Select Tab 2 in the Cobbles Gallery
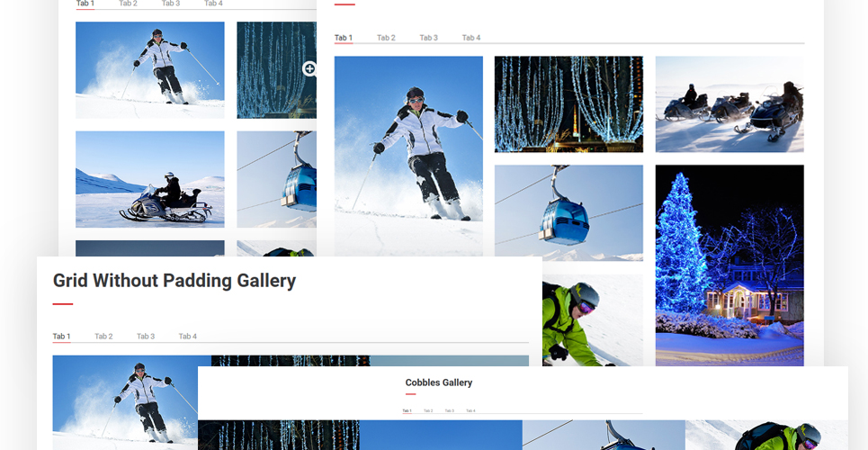This screenshot has height=450, width=868. click(428, 410)
